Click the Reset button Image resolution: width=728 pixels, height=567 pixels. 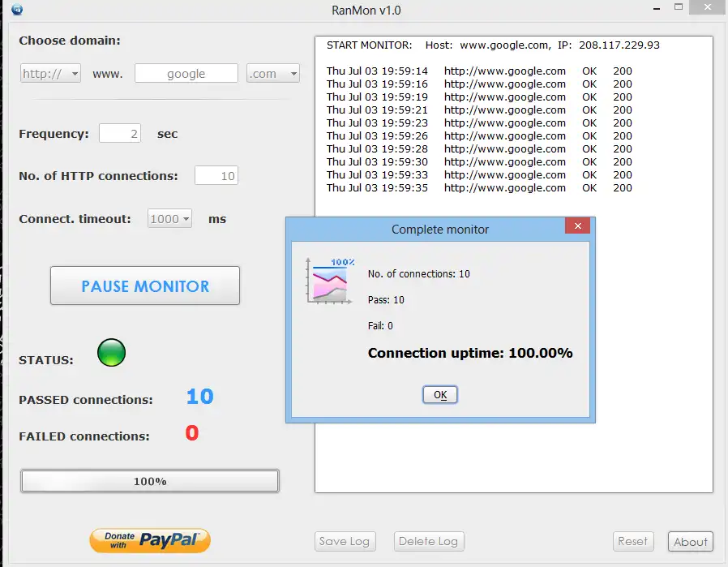(x=633, y=542)
